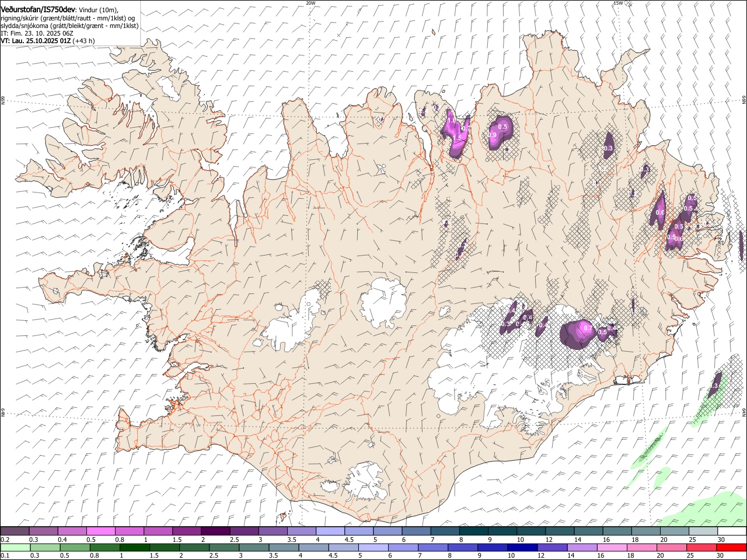Click the 0.9 snowfall value on the map
Screen dimensions: 747x560
[x=492, y=135]
